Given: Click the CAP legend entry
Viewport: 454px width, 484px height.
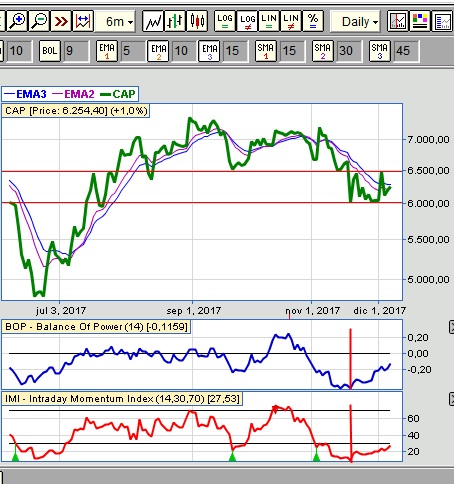Looking at the screenshot, I should pos(118,94).
